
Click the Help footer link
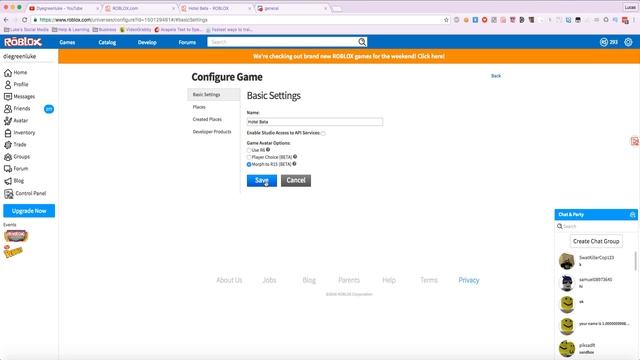pos(389,280)
